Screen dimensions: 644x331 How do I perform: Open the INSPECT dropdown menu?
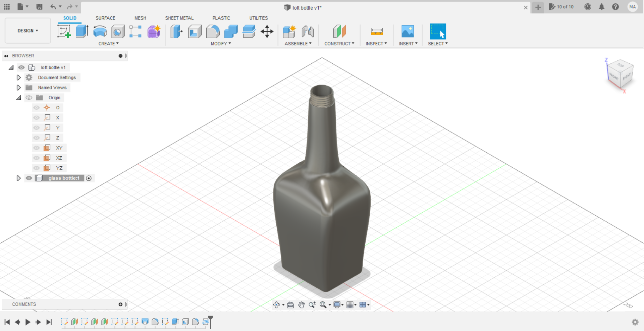coord(377,44)
